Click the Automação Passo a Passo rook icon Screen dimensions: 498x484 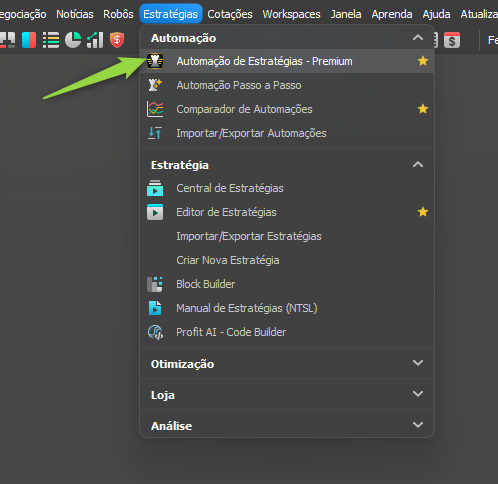click(x=155, y=85)
